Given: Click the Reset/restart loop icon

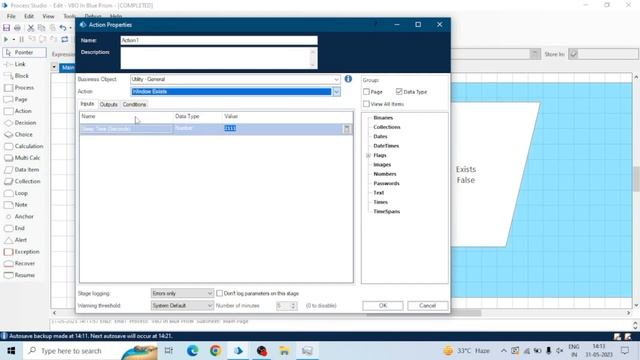Looking at the screenshot, I should [64, 40].
